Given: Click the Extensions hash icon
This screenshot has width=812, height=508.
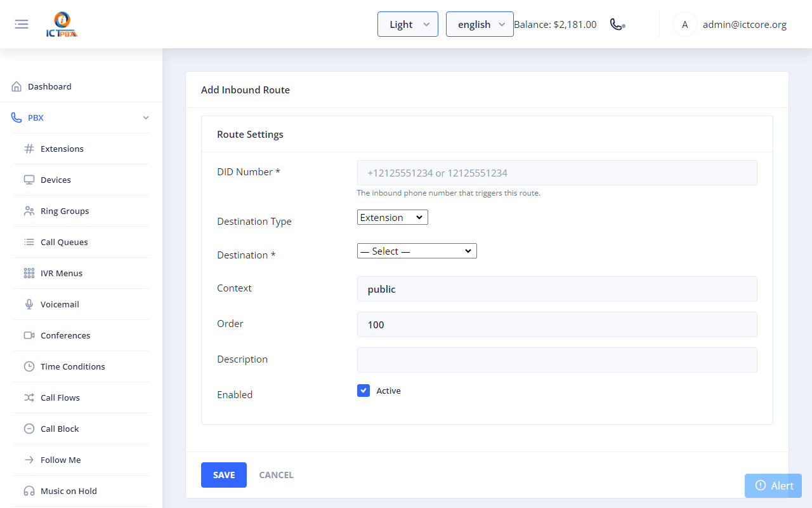Looking at the screenshot, I should tap(29, 149).
